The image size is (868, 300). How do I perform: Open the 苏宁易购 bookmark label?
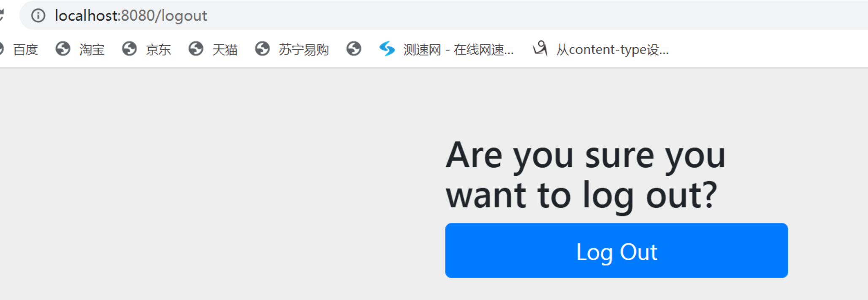pyautogui.click(x=304, y=50)
